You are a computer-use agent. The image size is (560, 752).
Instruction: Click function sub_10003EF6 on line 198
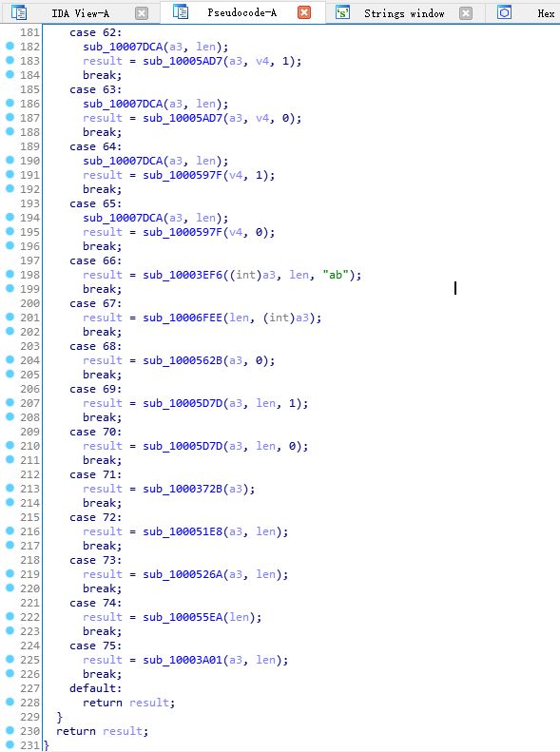pyautogui.click(x=183, y=275)
